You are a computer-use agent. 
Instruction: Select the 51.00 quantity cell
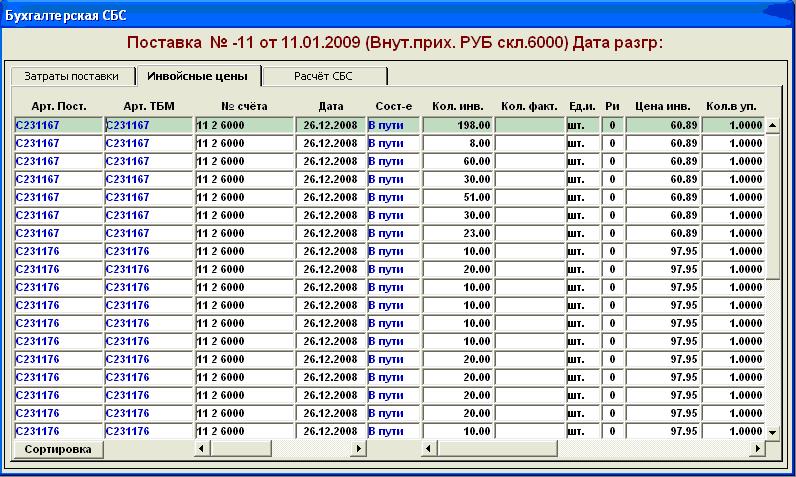pyautogui.click(x=457, y=197)
